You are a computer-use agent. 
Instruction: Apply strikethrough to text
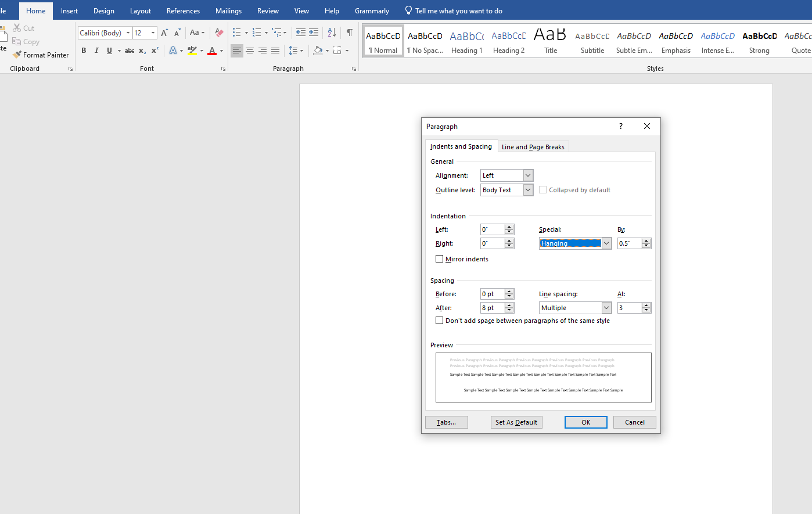tap(130, 51)
